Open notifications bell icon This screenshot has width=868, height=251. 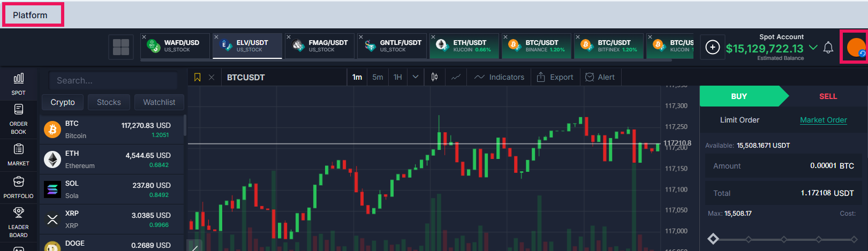[x=828, y=48]
